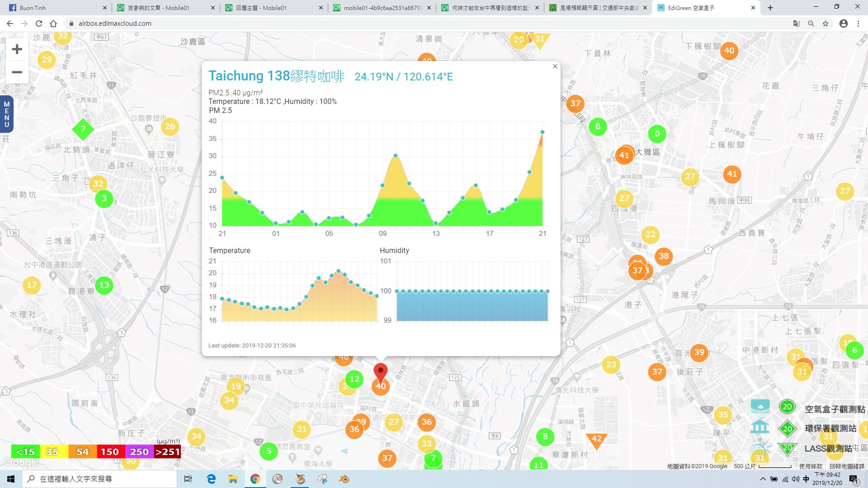The height and width of the screenshot is (488, 868).
Task: Click the Google logo on the map
Action: tap(21, 463)
